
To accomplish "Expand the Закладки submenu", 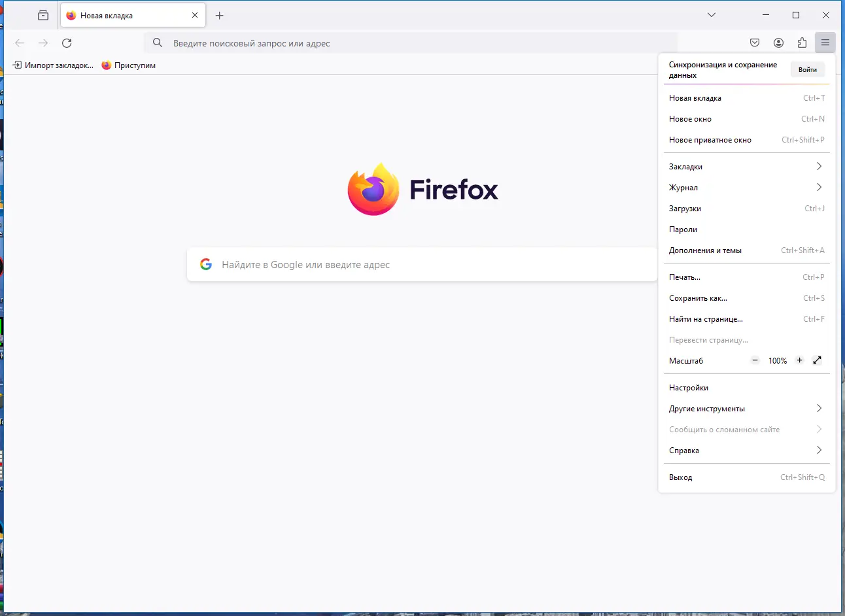I will (747, 167).
